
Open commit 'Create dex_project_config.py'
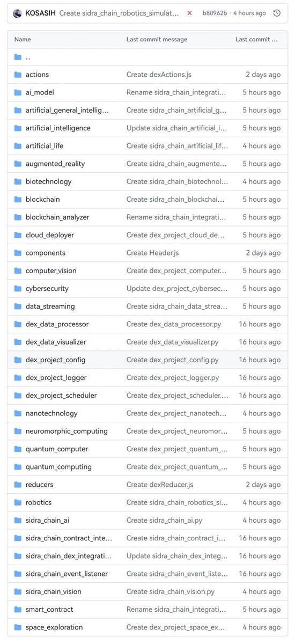(172, 360)
